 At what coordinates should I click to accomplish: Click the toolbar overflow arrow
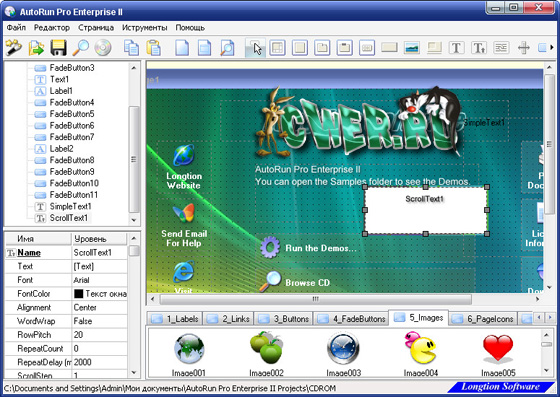coord(552,47)
